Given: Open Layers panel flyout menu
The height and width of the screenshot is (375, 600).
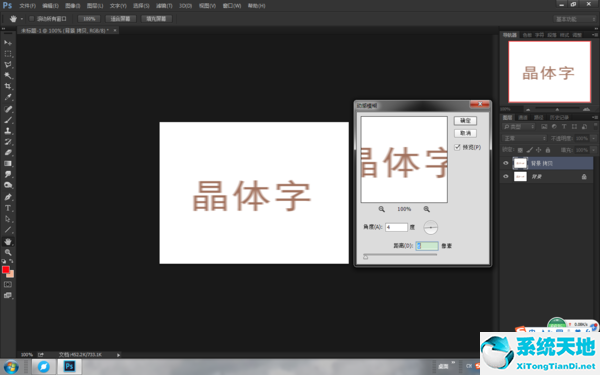Looking at the screenshot, I should tap(595, 117).
